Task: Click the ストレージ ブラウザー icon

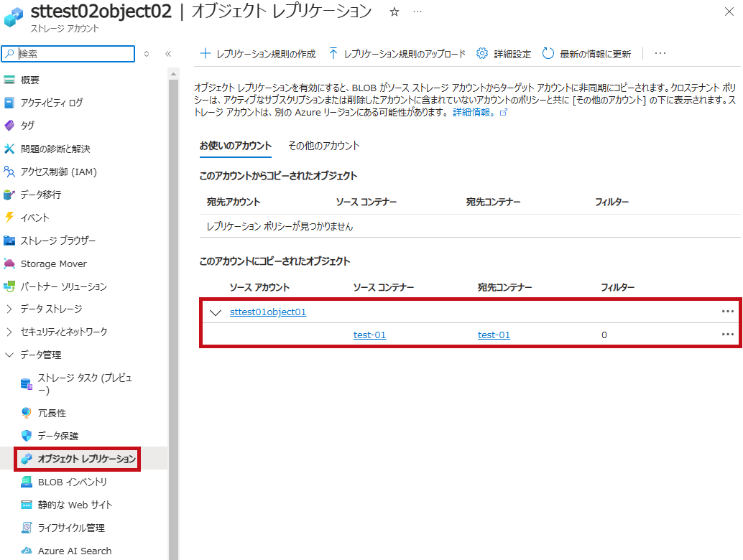Action: coord(9,241)
